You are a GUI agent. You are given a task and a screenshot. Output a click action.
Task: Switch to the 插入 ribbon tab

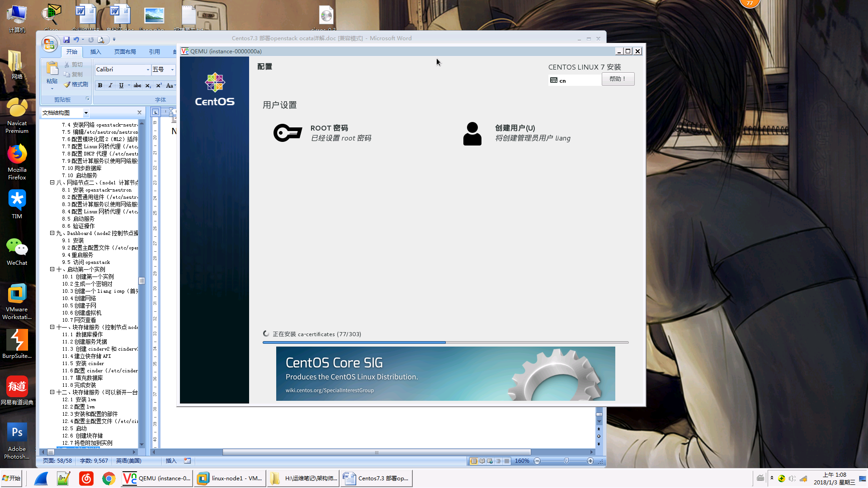click(95, 52)
